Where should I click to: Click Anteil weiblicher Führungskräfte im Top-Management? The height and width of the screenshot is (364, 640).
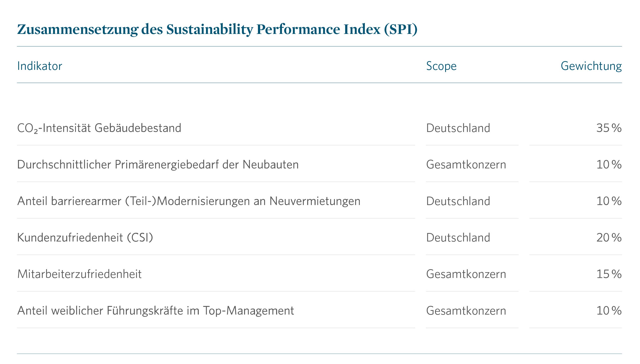(x=155, y=311)
